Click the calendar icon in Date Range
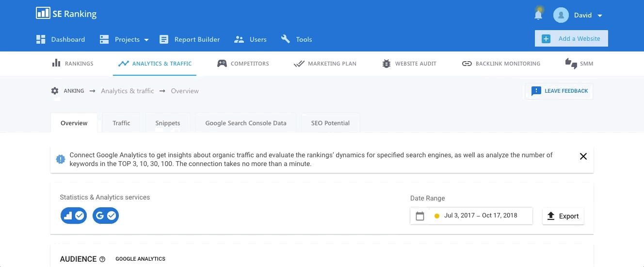 pyautogui.click(x=420, y=216)
